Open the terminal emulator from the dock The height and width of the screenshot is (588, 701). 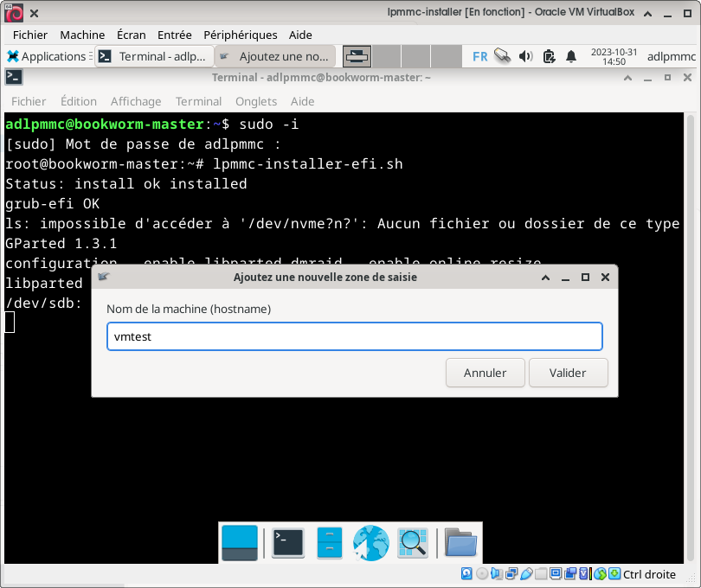tap(287, 542)
